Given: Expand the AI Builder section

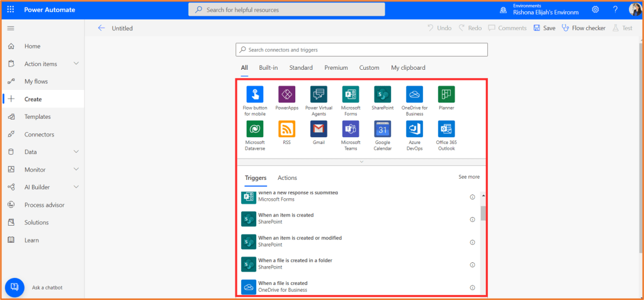Looking at the screenshot, I should [x=76, y=187].
